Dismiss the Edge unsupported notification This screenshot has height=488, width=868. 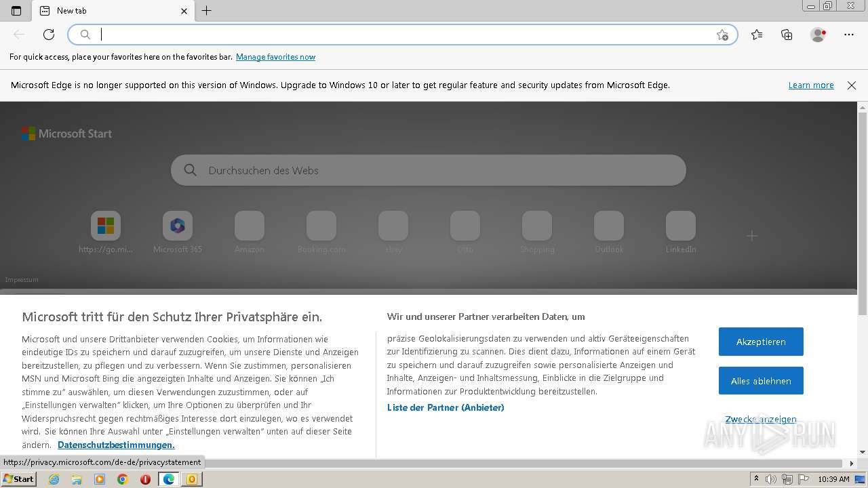click(852, 85)
